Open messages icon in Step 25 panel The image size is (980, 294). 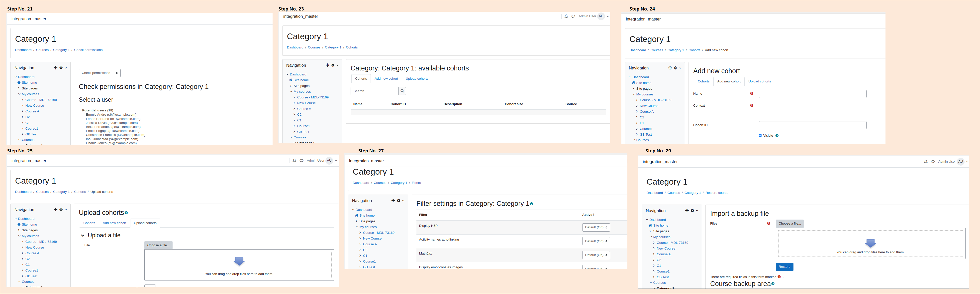click(x=302, y=161)
